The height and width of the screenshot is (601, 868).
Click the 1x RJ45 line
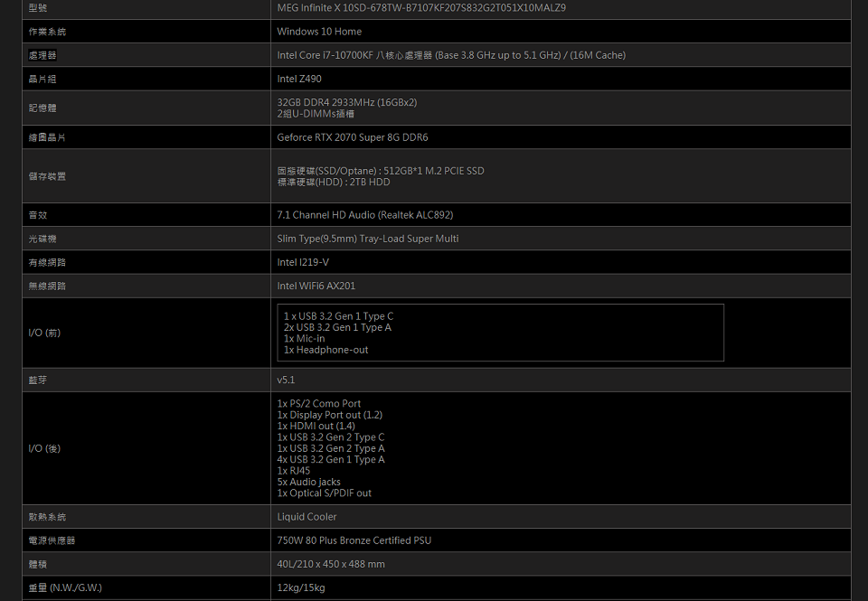(x=294, y=471)
